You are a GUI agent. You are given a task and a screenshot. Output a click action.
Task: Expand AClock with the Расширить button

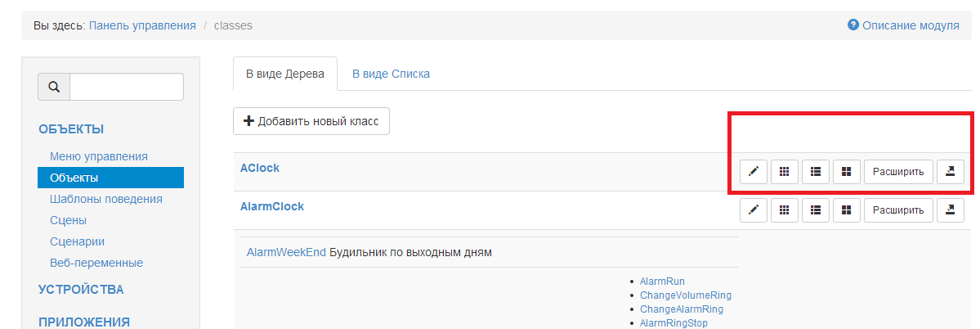(x=898, y=172)
